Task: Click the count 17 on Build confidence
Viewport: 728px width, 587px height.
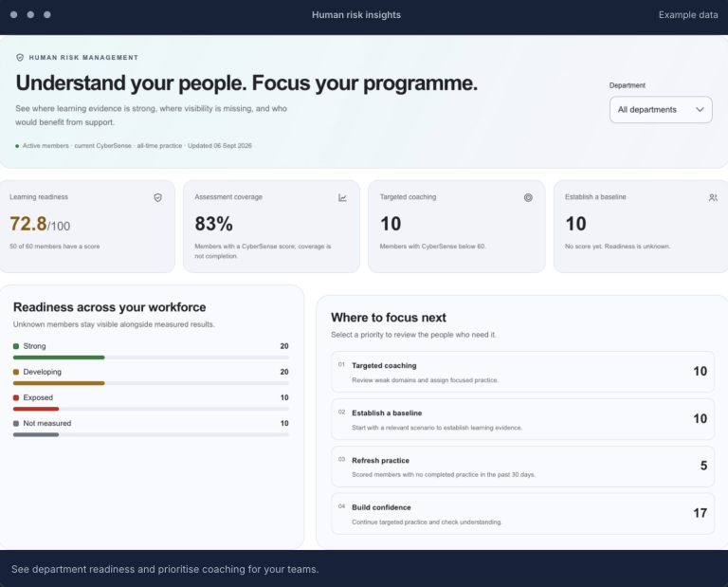Action: tap(701, 513)
